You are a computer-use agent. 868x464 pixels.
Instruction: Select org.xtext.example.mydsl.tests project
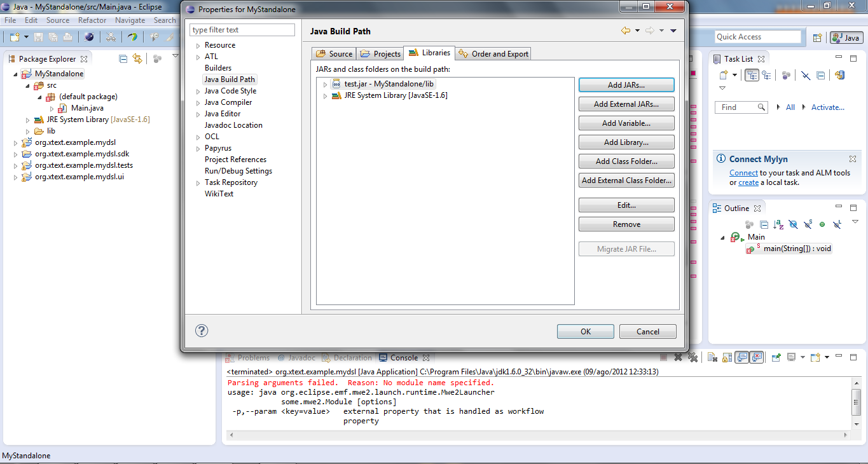click(x=84, y=165)
